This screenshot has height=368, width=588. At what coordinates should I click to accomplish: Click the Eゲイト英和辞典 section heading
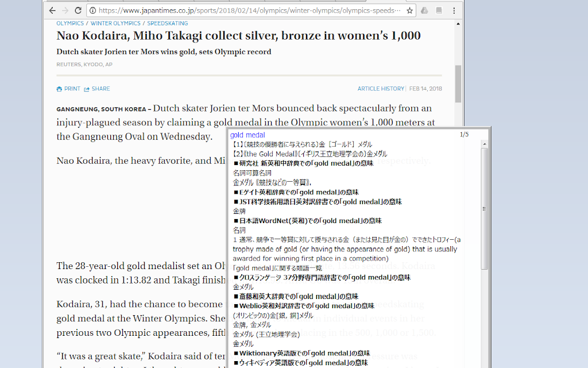tap(296, 192)
